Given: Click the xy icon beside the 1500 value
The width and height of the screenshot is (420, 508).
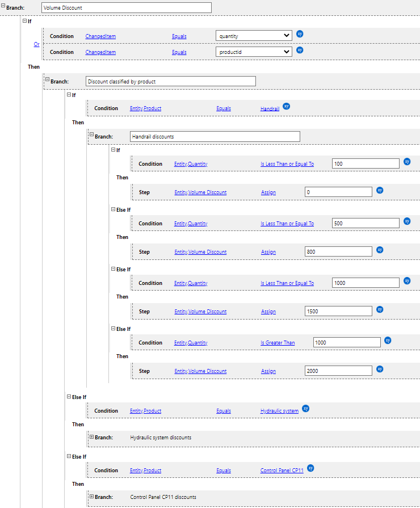Looking at the screenshot, I should (380, 309).
